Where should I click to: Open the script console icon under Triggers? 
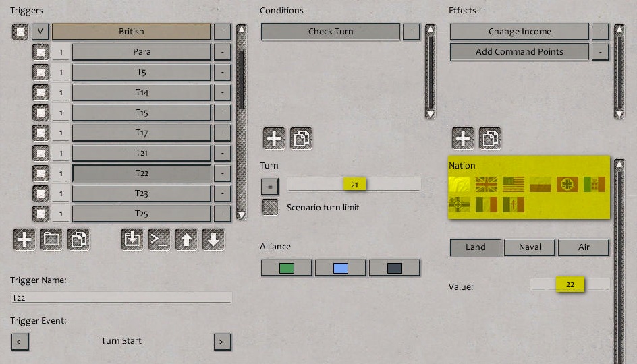click(159, 239)
